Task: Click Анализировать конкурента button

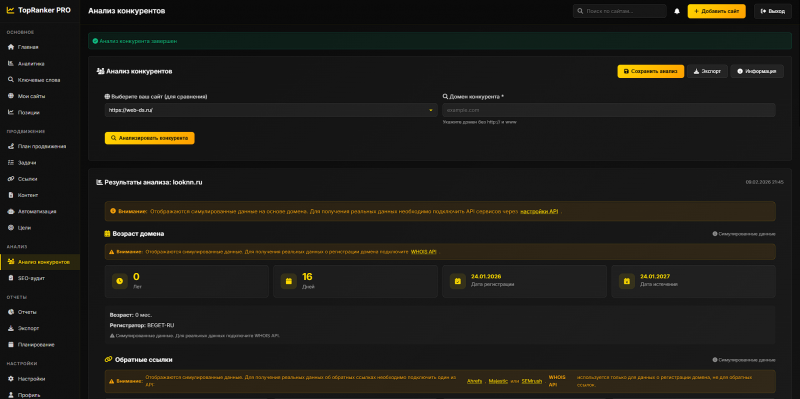Action: [x=149, y=138]
